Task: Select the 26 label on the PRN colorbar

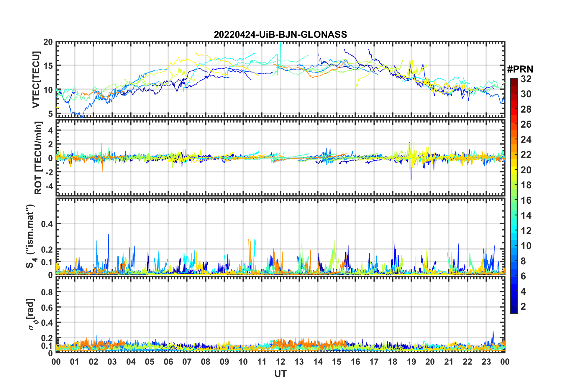Action: pos(526,124)
